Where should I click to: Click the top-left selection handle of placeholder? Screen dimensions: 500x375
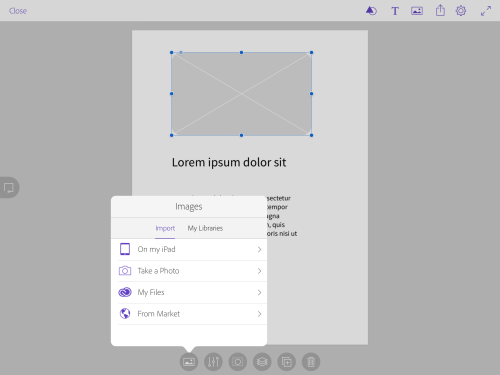coord(172,53)
